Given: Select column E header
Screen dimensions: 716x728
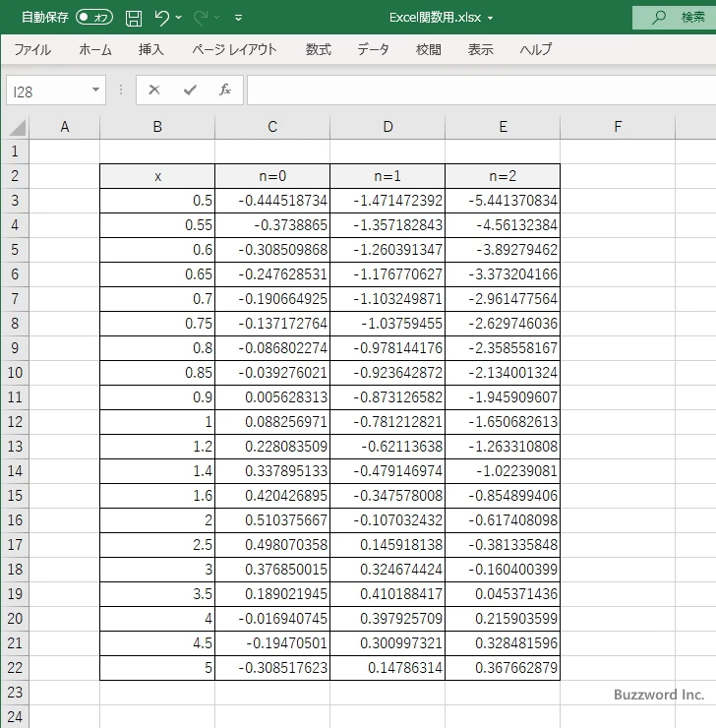Looking at the screenshot, I should pyautogui.click(x=503, y=127).
